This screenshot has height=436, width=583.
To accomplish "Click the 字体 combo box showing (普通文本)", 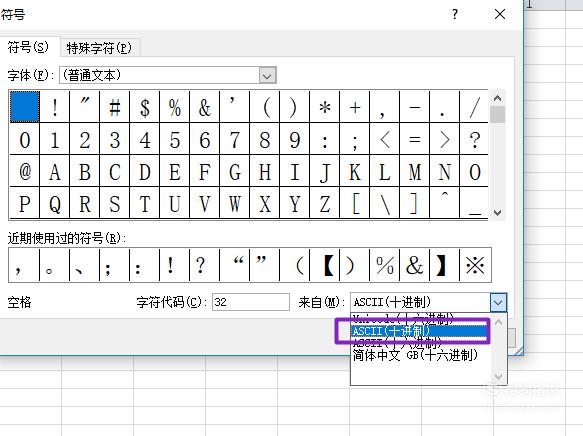I will (x=168, y=75).
